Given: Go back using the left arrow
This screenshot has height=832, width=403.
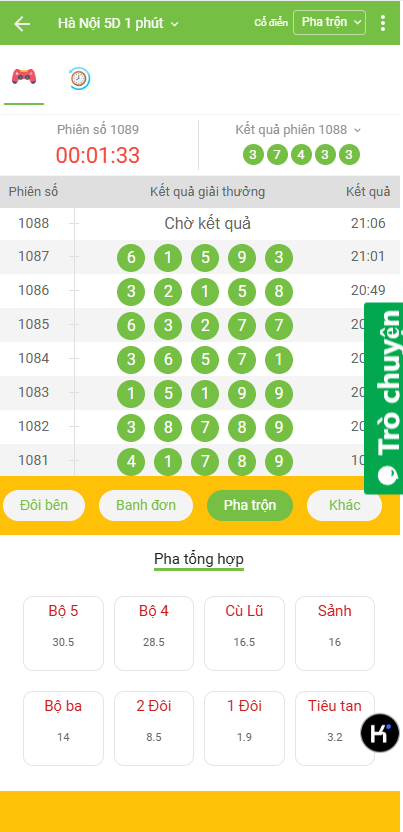Looking at the screenshot, I should 22,23.
